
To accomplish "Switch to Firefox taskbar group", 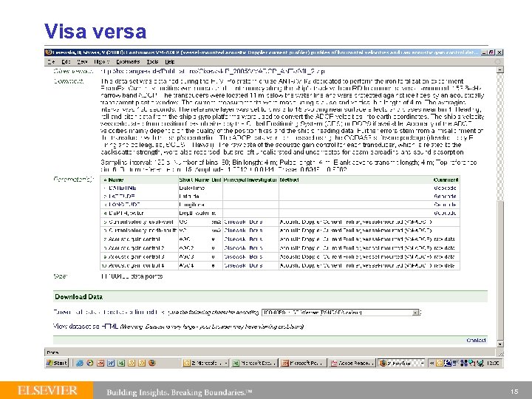I will [x=402, y=363].
